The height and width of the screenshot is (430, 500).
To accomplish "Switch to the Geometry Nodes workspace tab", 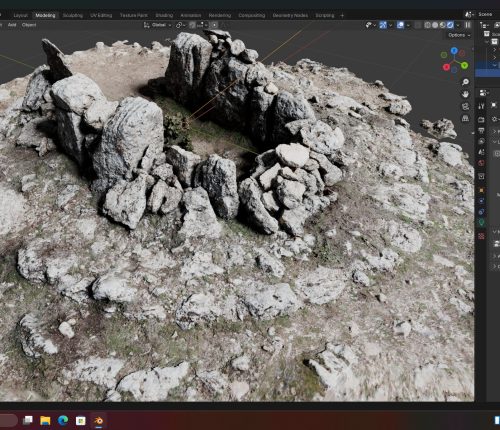I will pyautogui.click(x=290, y=15).
